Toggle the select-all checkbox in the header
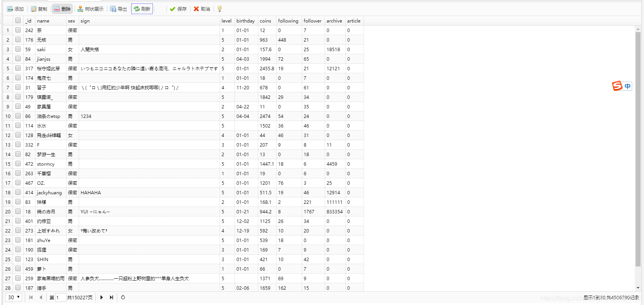 point(18,21)
